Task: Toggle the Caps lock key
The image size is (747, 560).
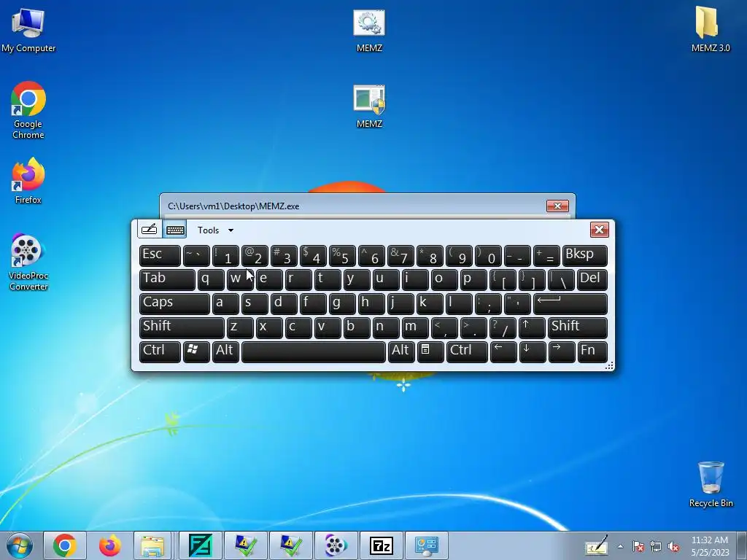Action: point(174,304)
